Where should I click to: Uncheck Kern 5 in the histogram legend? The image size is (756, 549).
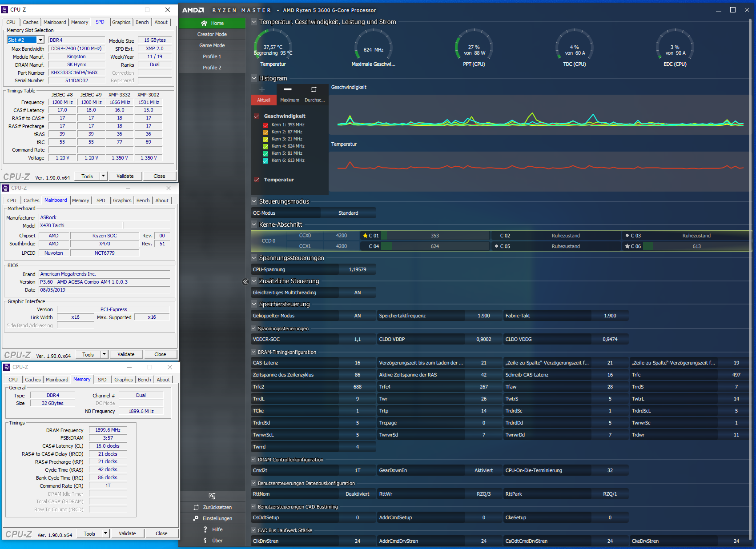[x=265, y=153]
